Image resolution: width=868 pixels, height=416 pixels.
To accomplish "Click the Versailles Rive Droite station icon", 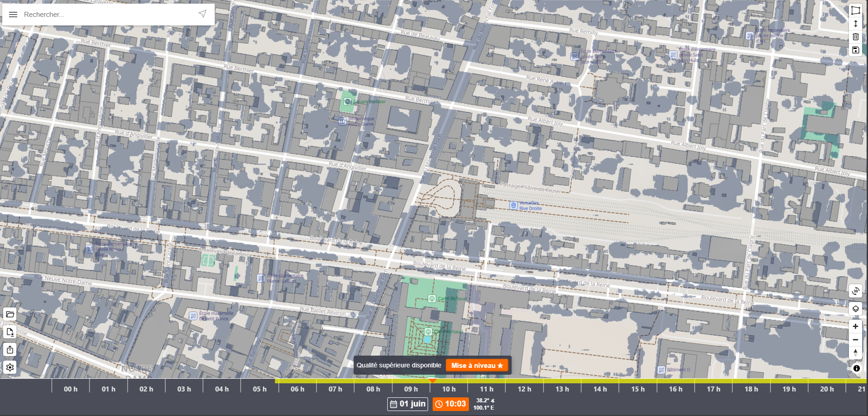I will coord(513,206).
